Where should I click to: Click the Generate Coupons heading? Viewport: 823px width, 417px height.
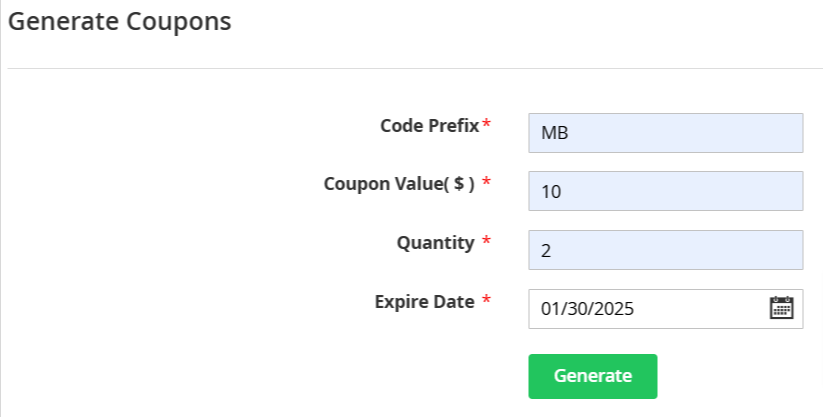point(120,22)
